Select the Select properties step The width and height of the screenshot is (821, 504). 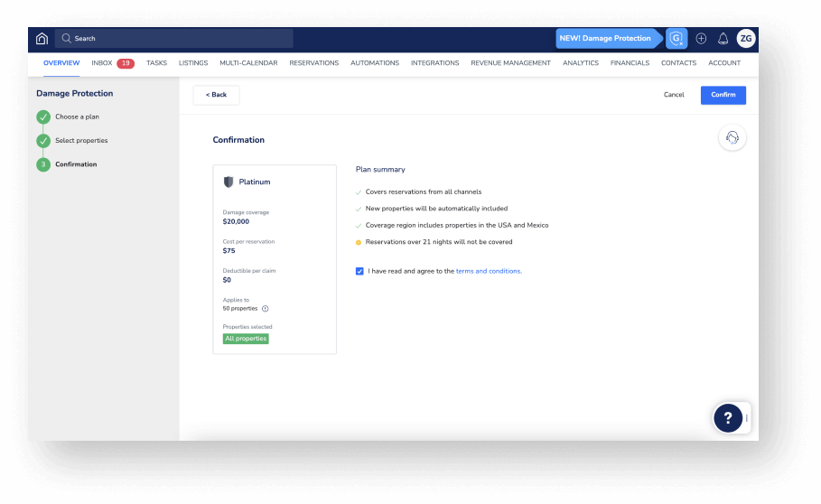[81, 140]
